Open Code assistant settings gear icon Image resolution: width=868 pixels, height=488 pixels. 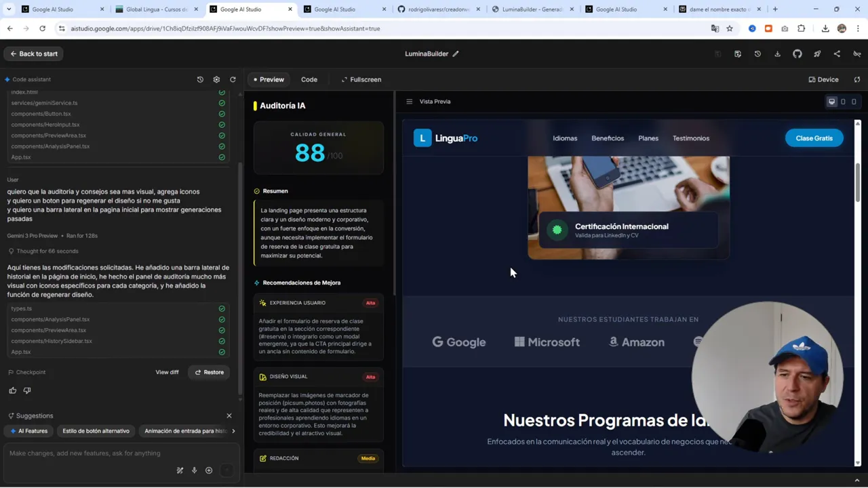tap(216, 79)
